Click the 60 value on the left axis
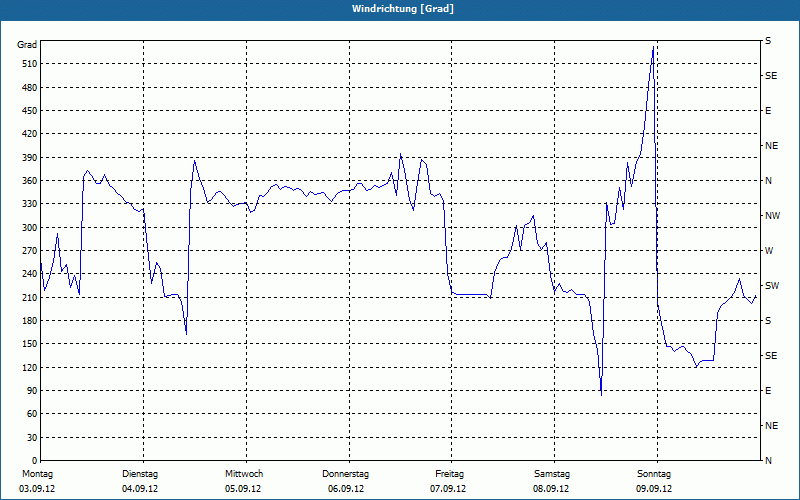Viewport: 800px width, 500px height. [32, 414]
